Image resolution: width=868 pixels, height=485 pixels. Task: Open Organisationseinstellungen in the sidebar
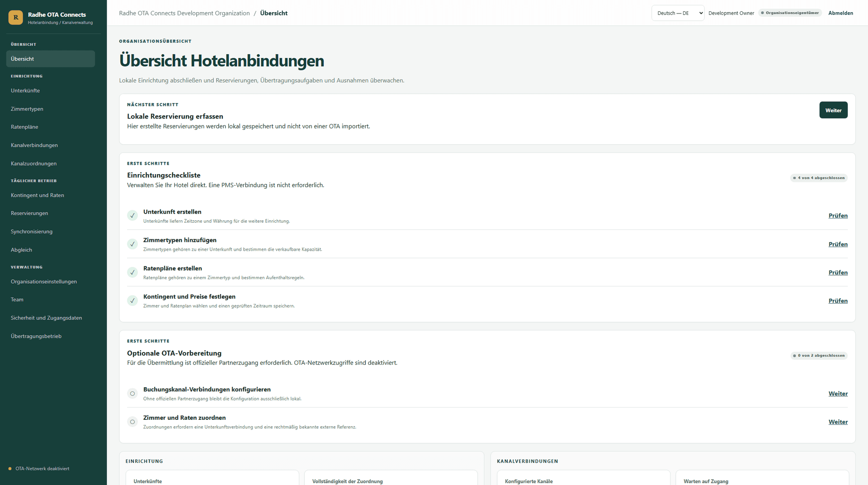pos(51,281)
